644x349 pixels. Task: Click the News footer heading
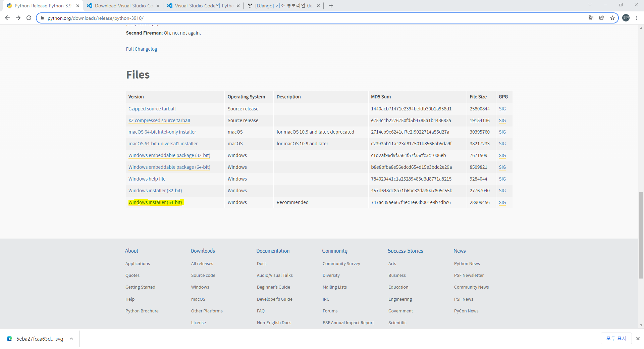[460, 251]
